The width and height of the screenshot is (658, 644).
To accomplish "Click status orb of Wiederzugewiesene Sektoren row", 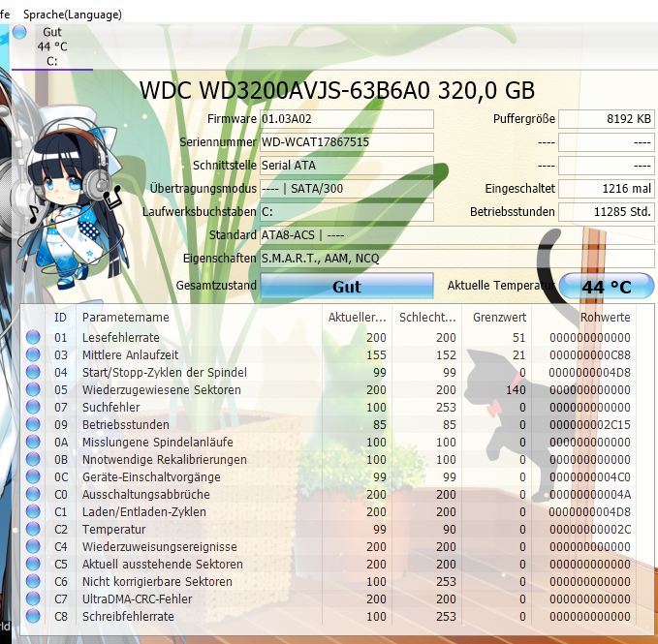I will (x=33, y=389).
